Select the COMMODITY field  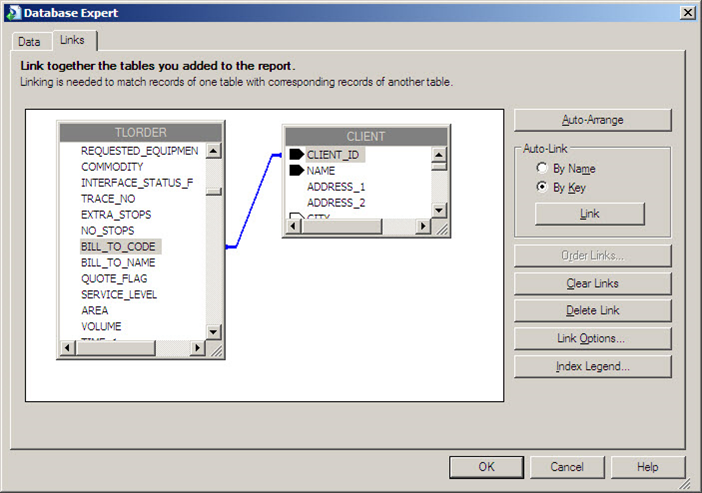(x=112, y=167)
